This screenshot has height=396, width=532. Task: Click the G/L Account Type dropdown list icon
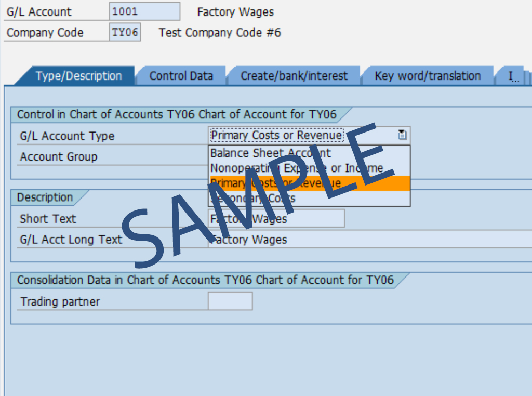click(x=402, y=136)
